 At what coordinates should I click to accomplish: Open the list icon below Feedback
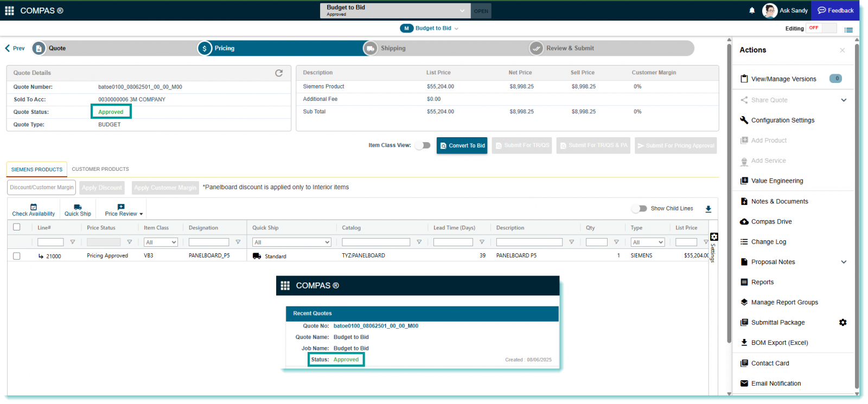coord(848,30)
